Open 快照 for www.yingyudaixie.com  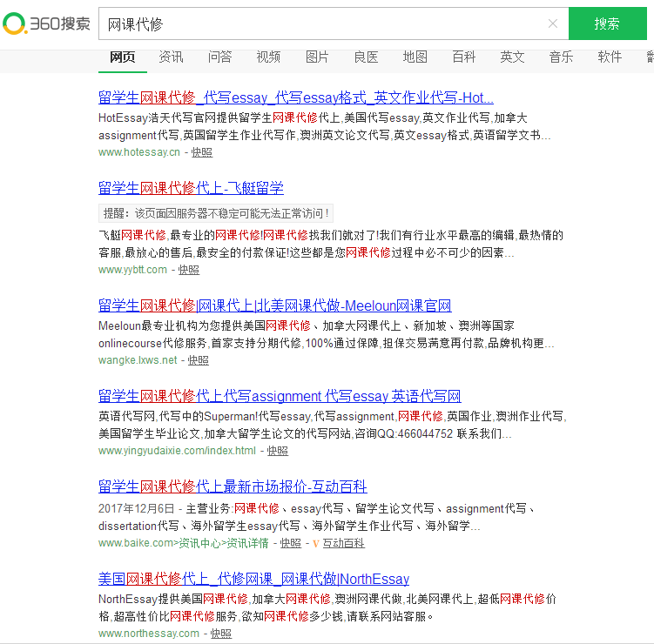pyautogui.click(x=278, y=451)
